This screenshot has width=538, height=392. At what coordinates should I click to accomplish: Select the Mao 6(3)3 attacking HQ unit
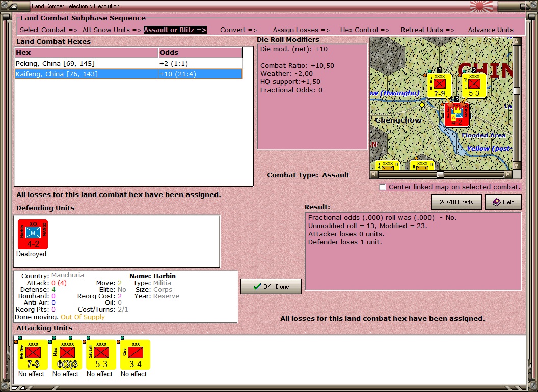[x=67, y=355]
